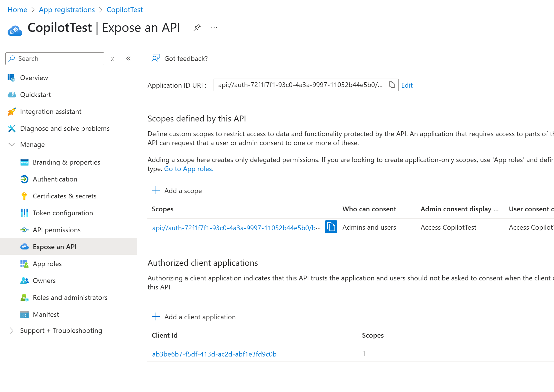Click Add a client application
The image size is (554, 392).
[x=194, y=317]
